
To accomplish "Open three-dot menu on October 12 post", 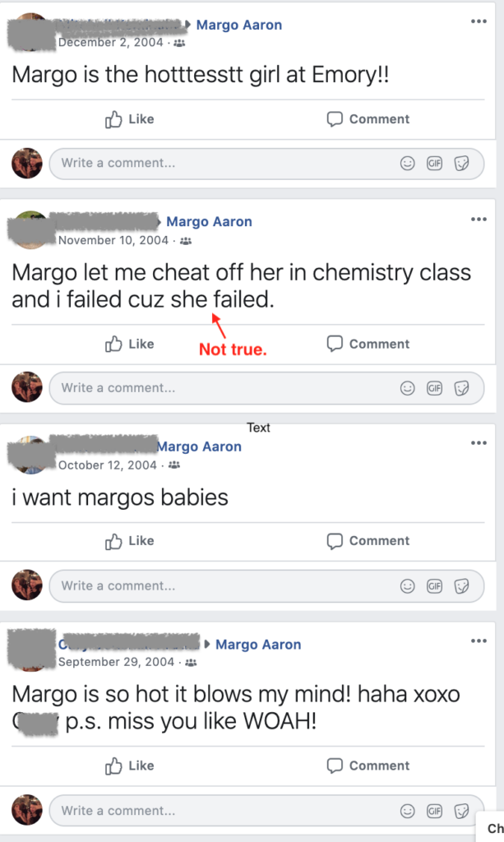I will [x=479, y=443].
